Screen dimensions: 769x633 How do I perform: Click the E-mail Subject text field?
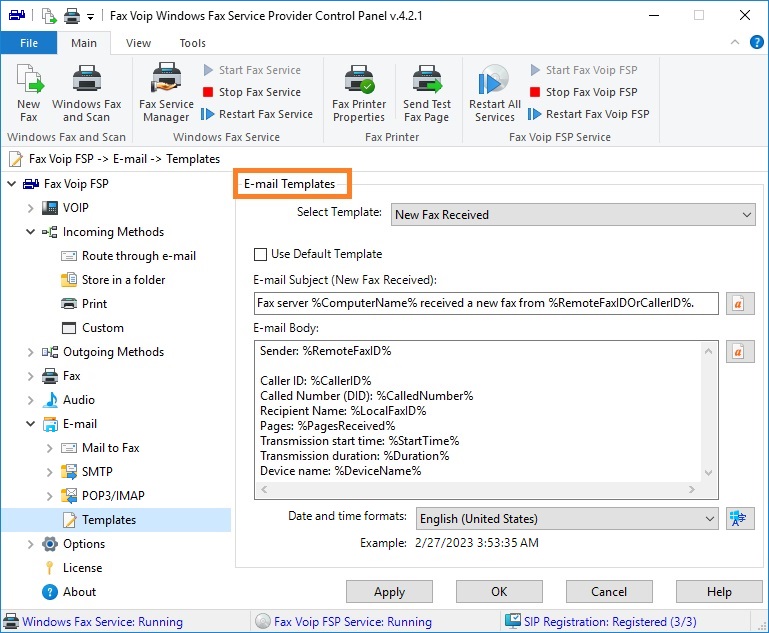coord(486,304)
